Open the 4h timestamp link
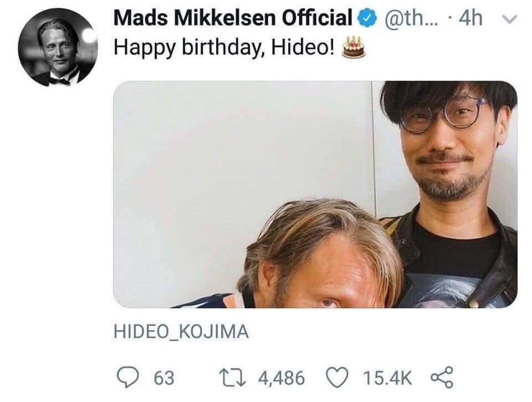 (472, 19)
